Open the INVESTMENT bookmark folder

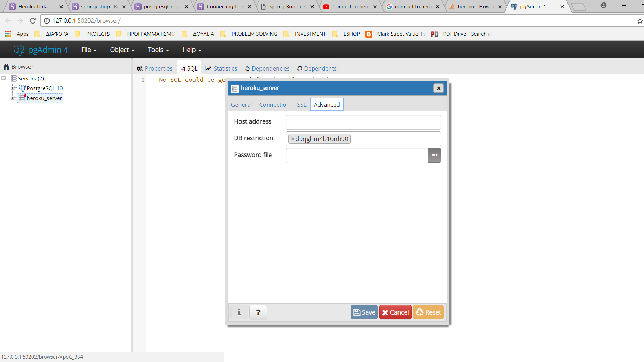tap(305, 34)
